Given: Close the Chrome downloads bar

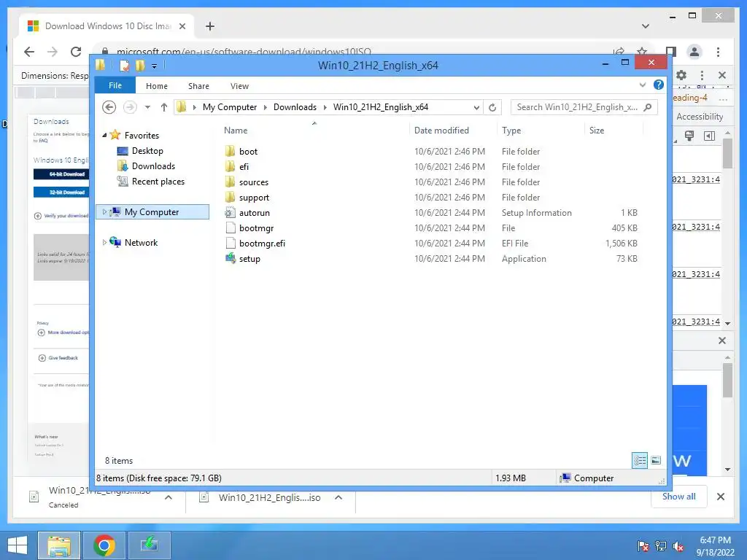Looking at the screenshot, I should [721, 497].
